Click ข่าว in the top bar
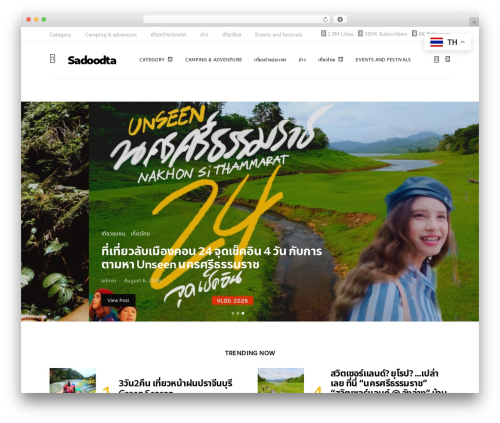 [204, 35]
